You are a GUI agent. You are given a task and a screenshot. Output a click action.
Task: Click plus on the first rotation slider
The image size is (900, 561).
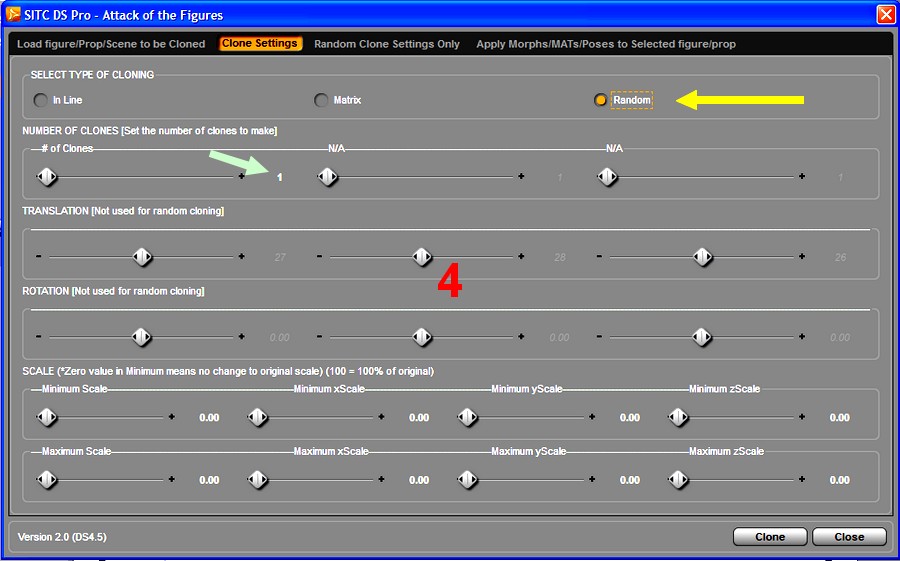pos(242,336)
